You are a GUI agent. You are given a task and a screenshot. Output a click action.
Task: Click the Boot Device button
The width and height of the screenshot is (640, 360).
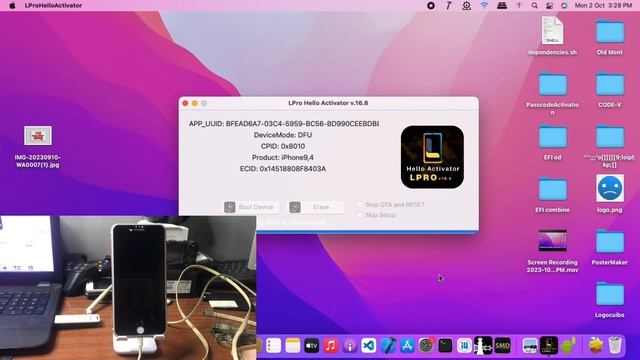coord(251,207)
